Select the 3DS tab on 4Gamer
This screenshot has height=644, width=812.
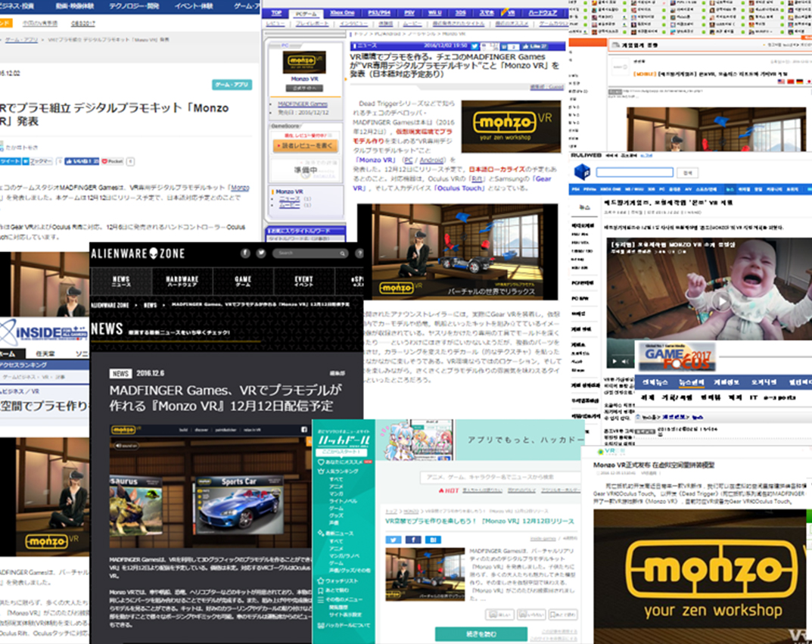point(460,13)
